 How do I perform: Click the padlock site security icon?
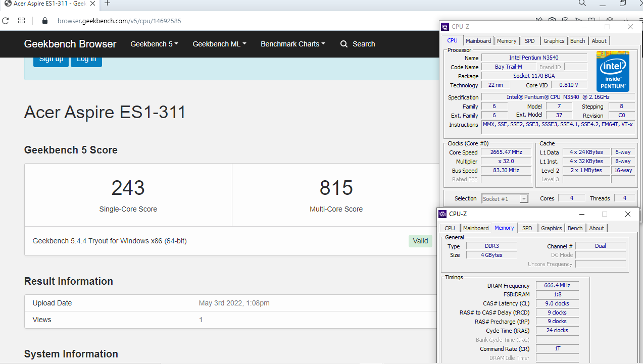pos(45,21)
